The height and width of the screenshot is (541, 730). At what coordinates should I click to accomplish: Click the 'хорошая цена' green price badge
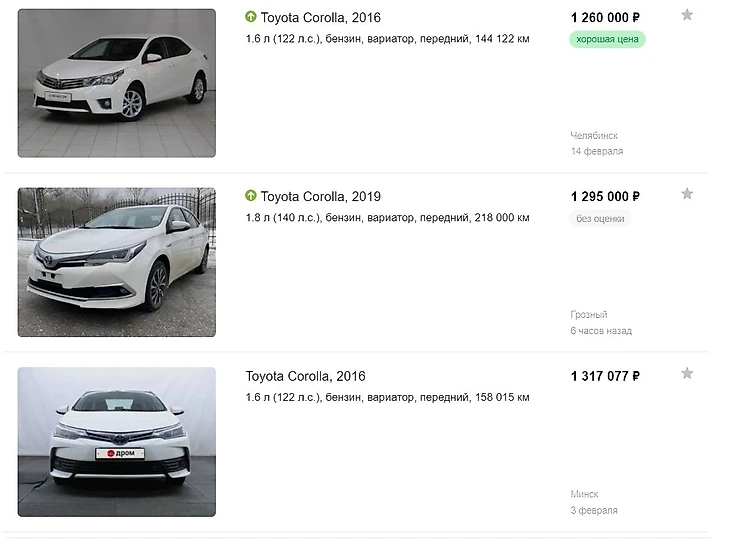point(607,39)
